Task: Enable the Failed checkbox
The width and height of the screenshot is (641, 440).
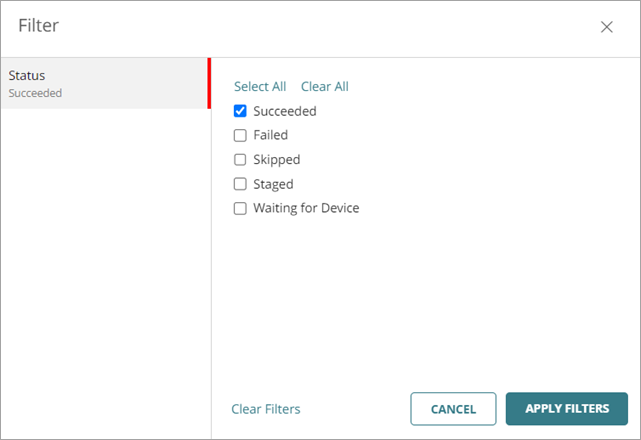Action: [240, 135]
